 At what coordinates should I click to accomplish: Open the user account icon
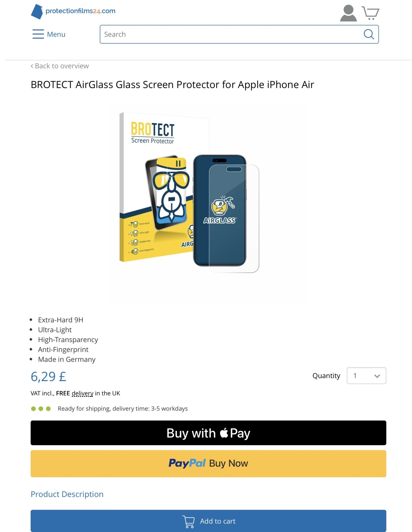click(x=348, y=13)
